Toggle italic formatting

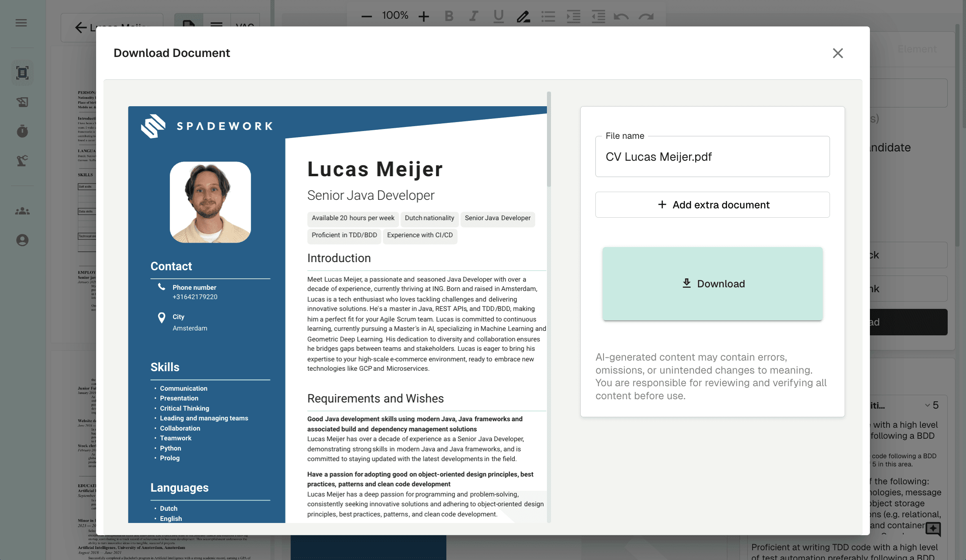(473, 16)
